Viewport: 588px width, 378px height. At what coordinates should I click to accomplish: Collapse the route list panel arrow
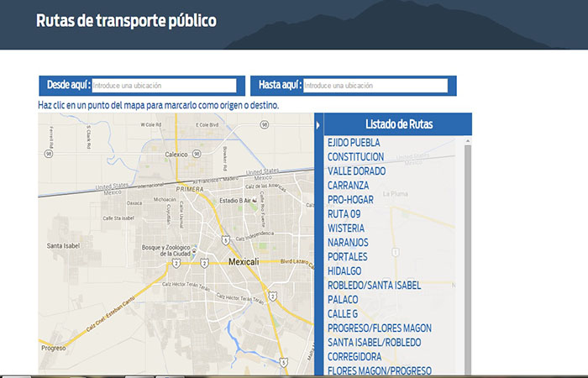pyautogui.click(x=318, y=125)
